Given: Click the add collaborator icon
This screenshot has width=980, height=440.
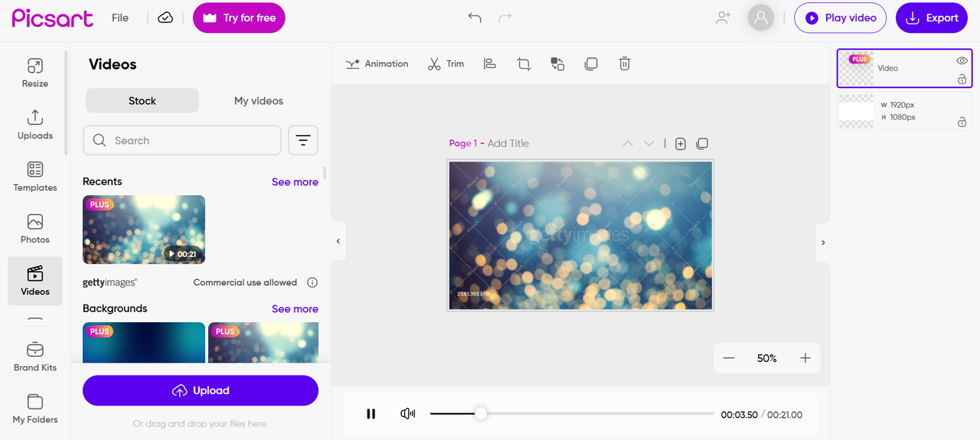Looking at the screenshot, I should point(724,18).
